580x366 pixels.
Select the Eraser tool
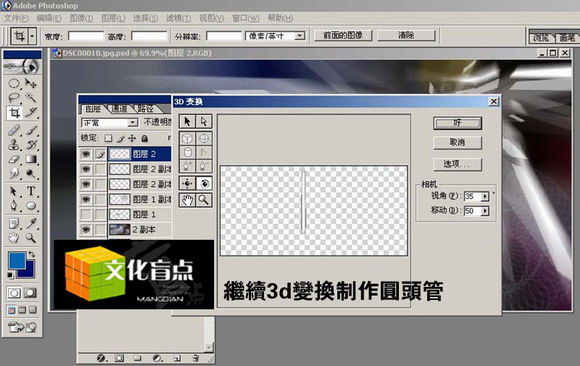point(14,160)
